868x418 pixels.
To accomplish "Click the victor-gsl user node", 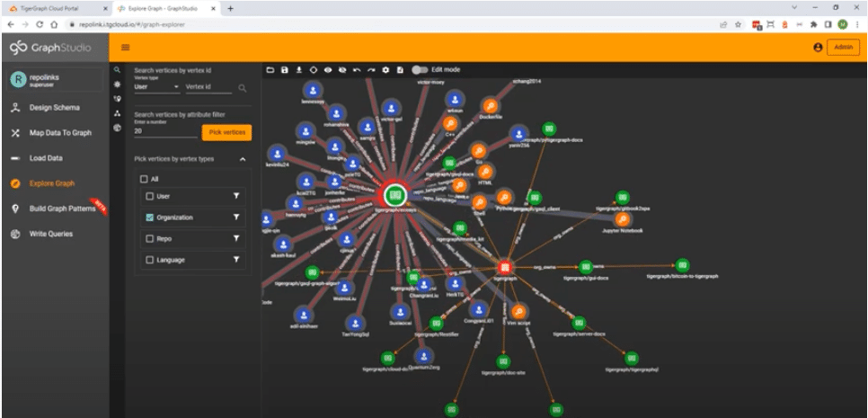I will pyautogui.click(x=392, y=108).
